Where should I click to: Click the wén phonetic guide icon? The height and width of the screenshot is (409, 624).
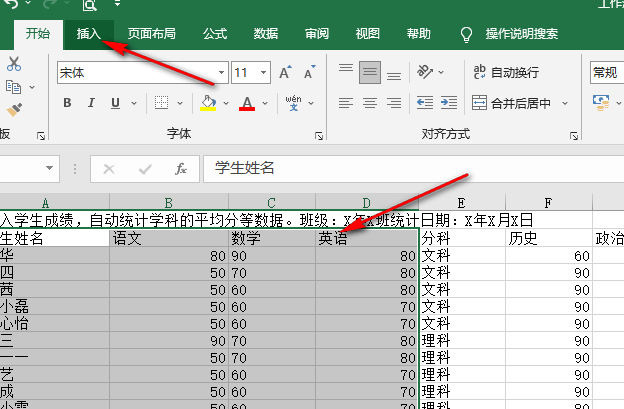pyautogui.click(x=293, y=103)
